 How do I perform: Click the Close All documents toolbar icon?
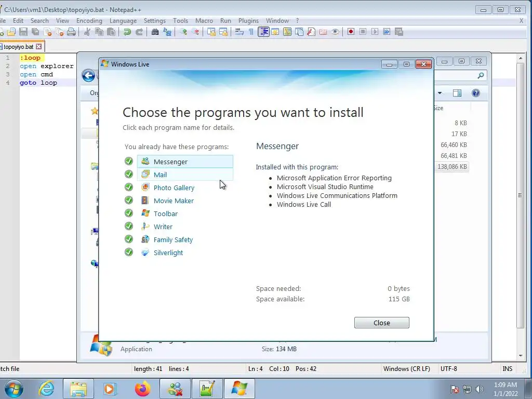[59, 32]
